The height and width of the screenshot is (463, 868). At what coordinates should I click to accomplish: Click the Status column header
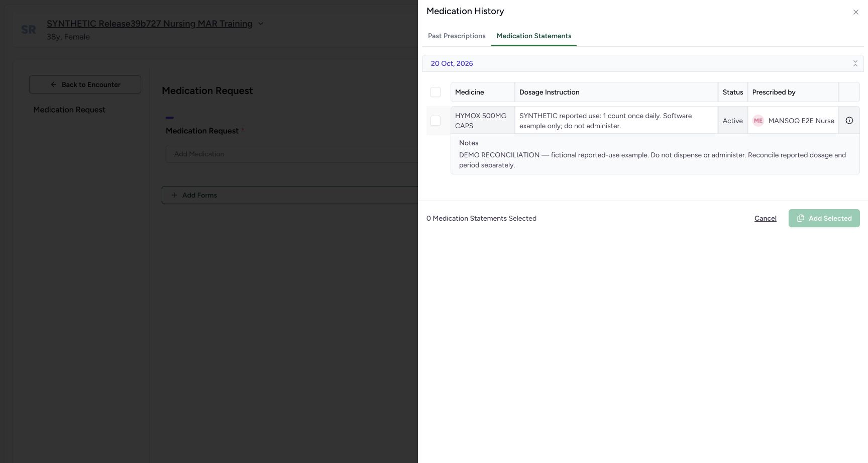[x=733, y=92]
